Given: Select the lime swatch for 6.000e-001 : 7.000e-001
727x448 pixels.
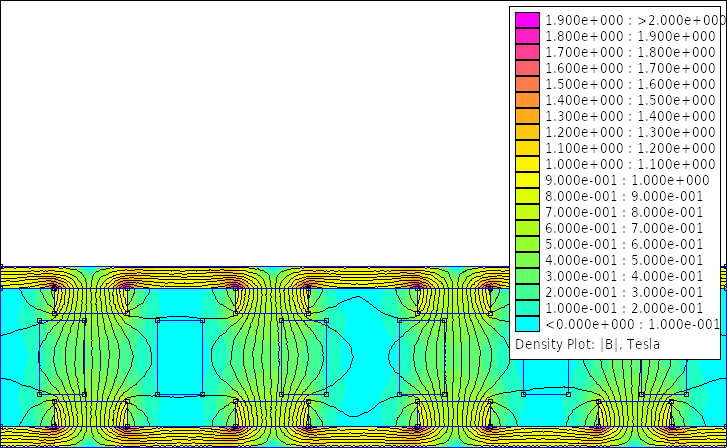Looking at the screenshot, I should coord(527,228).
